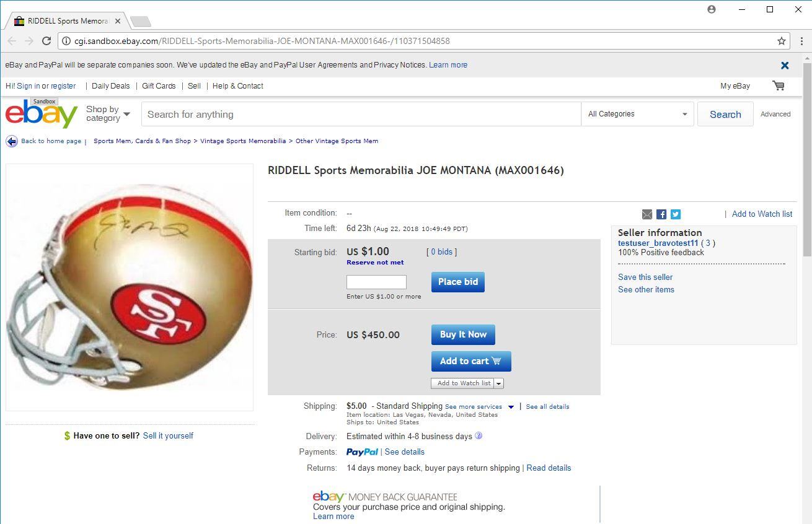Expand the Shop by category dropdown
Image resolution: width=812 pixels, height=524 pixels.
click(108, 114)
